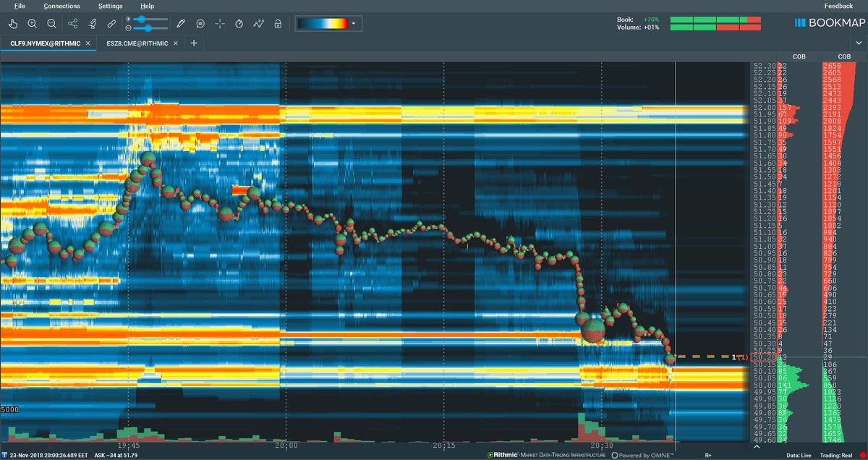Click the 19:45 timeline label

(128, 446)
